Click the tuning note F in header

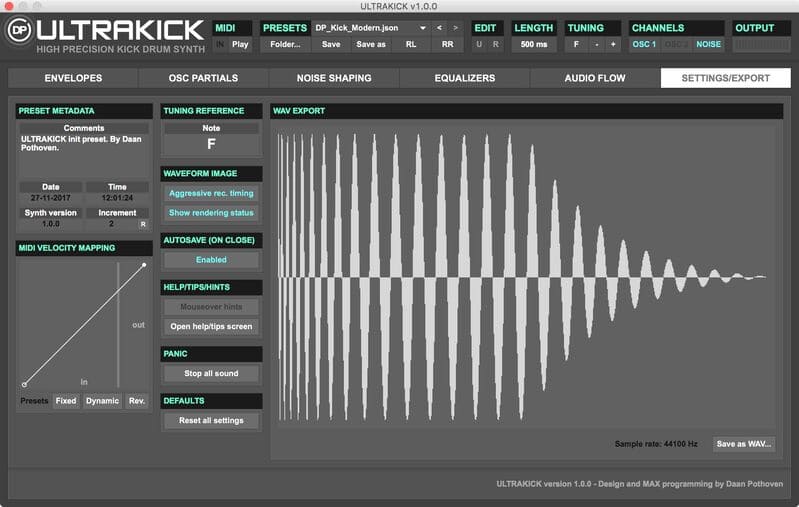[576, 44]
